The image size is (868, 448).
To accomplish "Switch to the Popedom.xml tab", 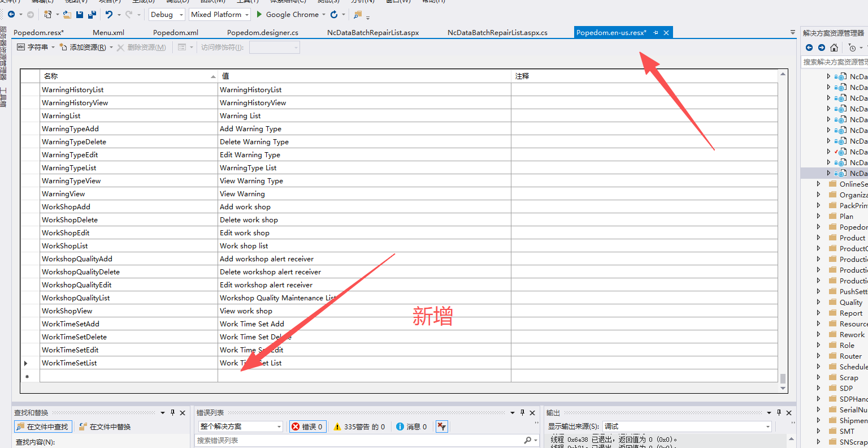I will click(176, 33).
